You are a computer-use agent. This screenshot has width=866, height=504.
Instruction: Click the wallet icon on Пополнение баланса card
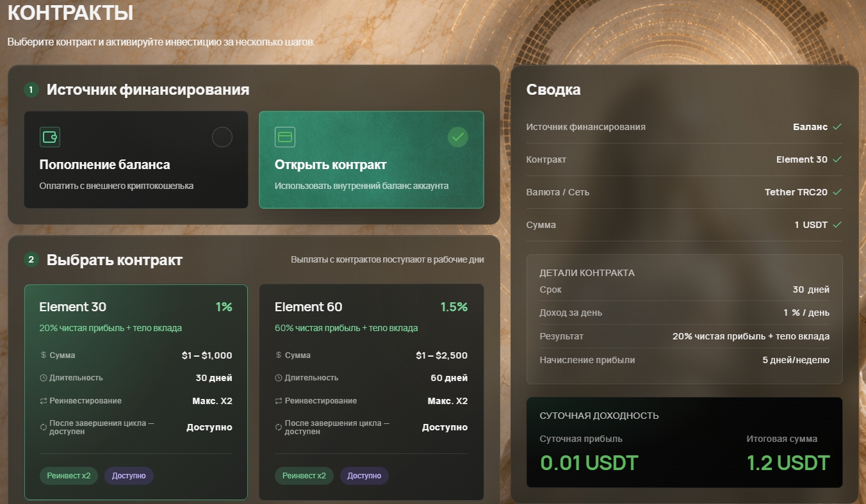(50, 137)
